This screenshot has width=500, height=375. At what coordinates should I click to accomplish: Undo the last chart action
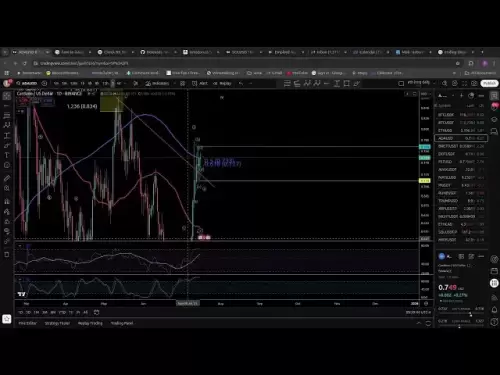(x=241, y=83)
